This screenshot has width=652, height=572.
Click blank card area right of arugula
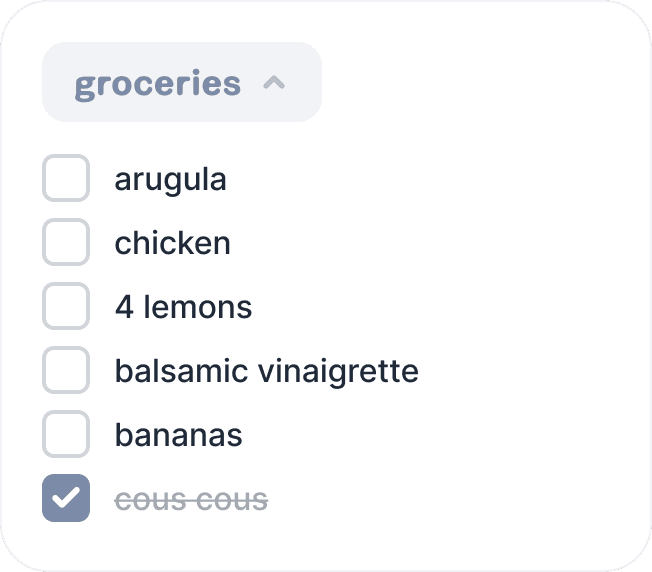(x=450, y=180)
